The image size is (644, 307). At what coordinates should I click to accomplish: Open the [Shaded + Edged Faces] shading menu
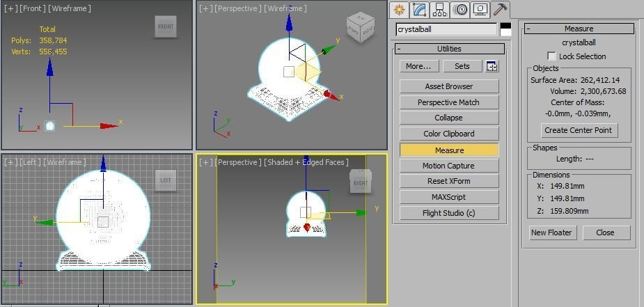point(306,162)
